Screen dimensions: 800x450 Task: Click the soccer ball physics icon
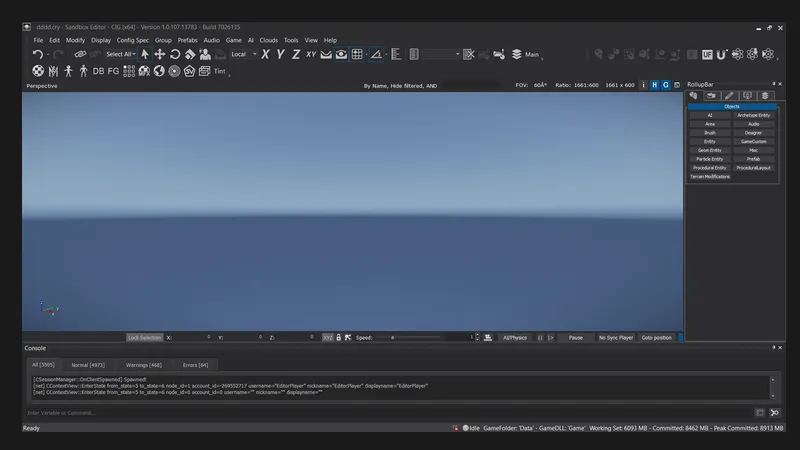(x=38, y=71)
